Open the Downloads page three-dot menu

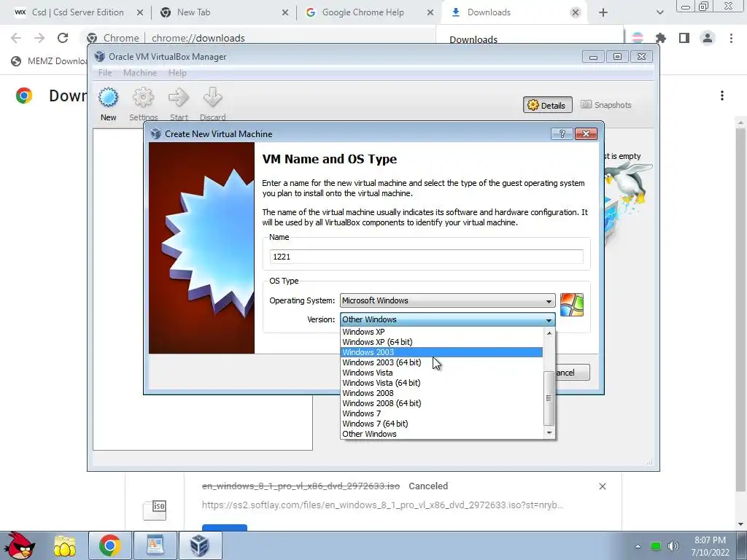pyautogui.click(x=722, y=96)
